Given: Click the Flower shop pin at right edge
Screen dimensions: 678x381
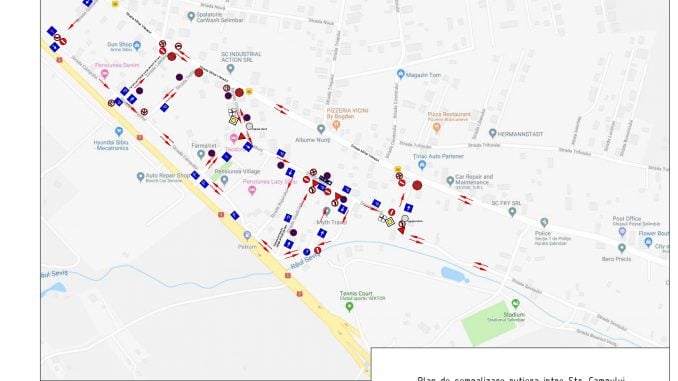Looking at the screenshot, I should coord(648,242).
